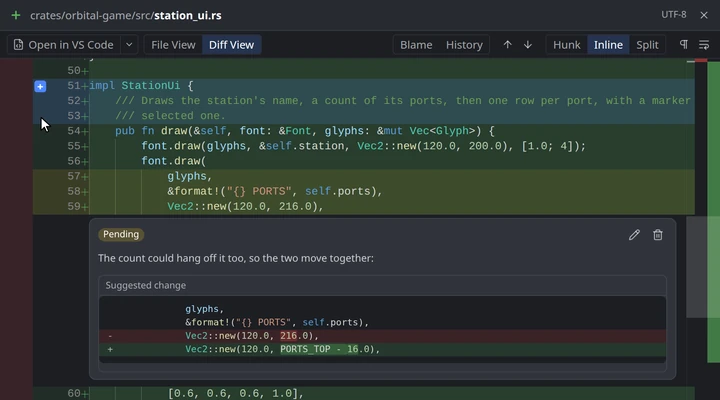Open file in VS Code
Screen dimensions: 720x400
[x=64, y=45]
